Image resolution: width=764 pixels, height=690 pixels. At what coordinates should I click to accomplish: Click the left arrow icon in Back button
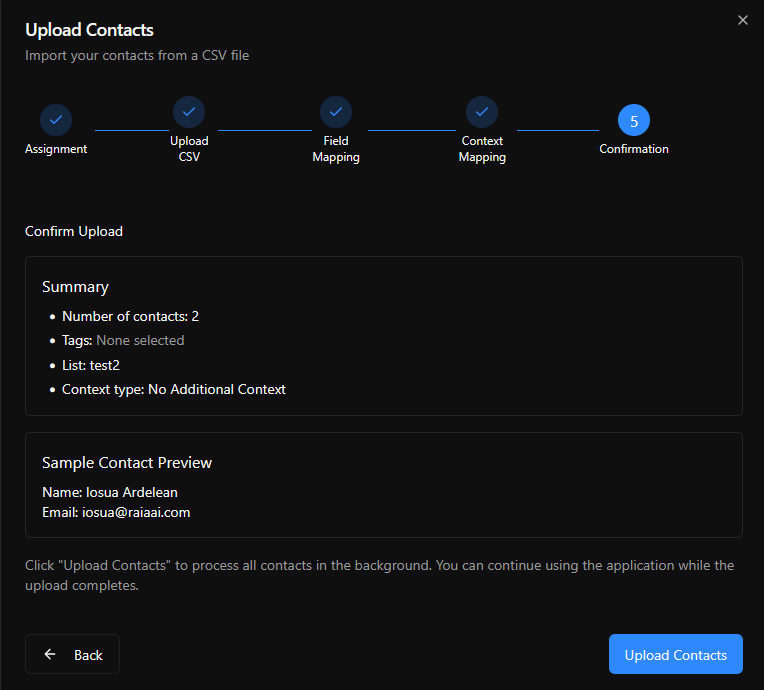(50, 655)
